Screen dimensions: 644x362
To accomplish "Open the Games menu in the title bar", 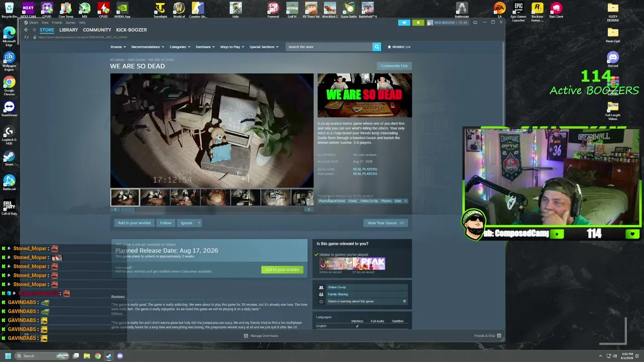I will tap(70, 23).
